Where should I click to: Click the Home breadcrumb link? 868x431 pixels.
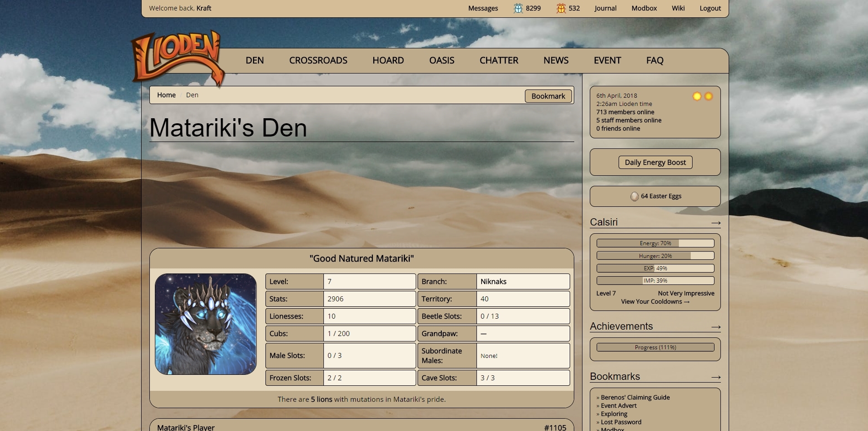pyautogui.click(x=166, y=95)
